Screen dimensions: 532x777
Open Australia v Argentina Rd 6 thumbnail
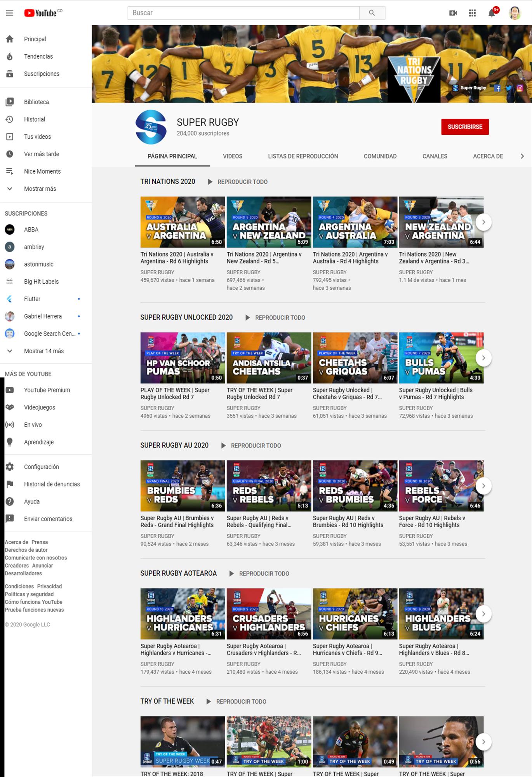click(x=183, y=222)
